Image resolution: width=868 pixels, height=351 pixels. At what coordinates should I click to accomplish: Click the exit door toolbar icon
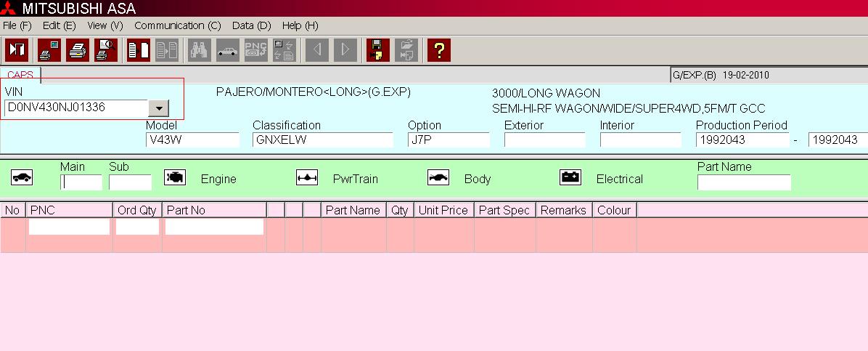17,50
